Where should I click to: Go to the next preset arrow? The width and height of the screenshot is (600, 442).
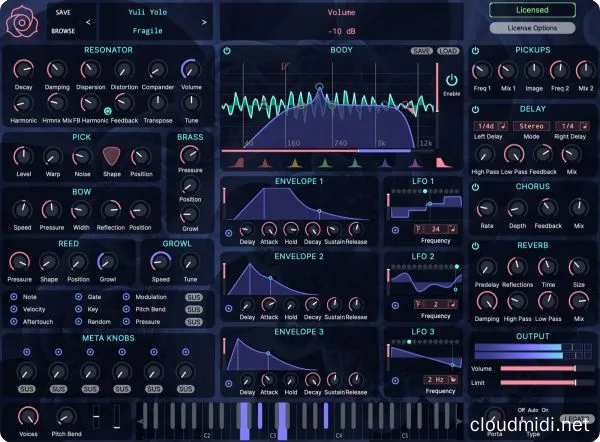pyautogui.click(x=205, y=22)
